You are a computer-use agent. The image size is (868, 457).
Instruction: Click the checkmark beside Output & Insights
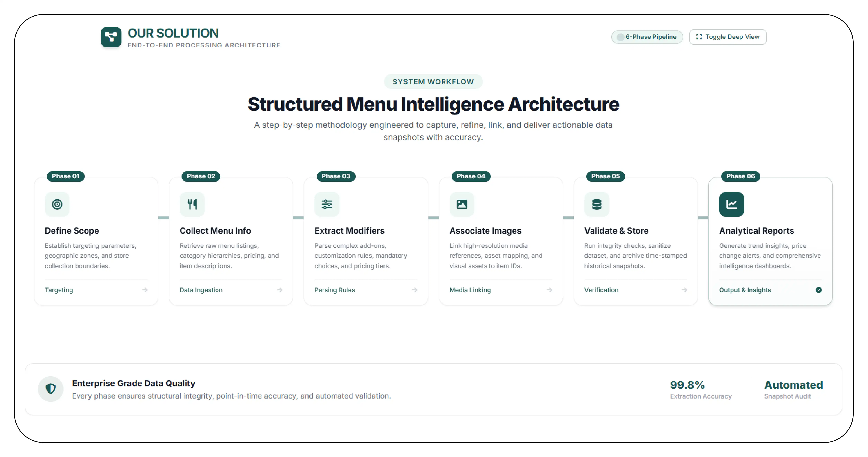(819, 290)
